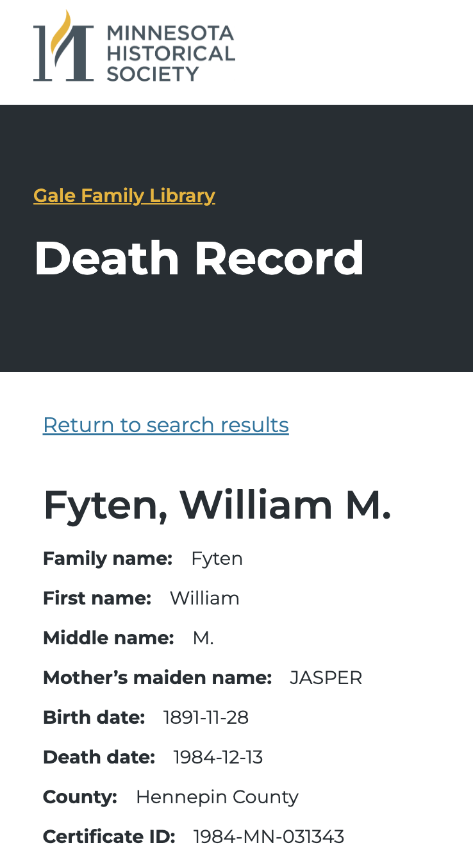Screen dimensions: 473x868
Task: Click the death date value 1984-12-13
Action: coord(218,758)
